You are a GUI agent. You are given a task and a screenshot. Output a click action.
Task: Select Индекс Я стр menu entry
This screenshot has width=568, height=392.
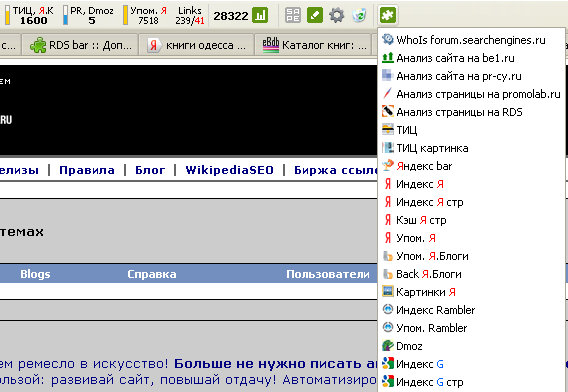471,202
